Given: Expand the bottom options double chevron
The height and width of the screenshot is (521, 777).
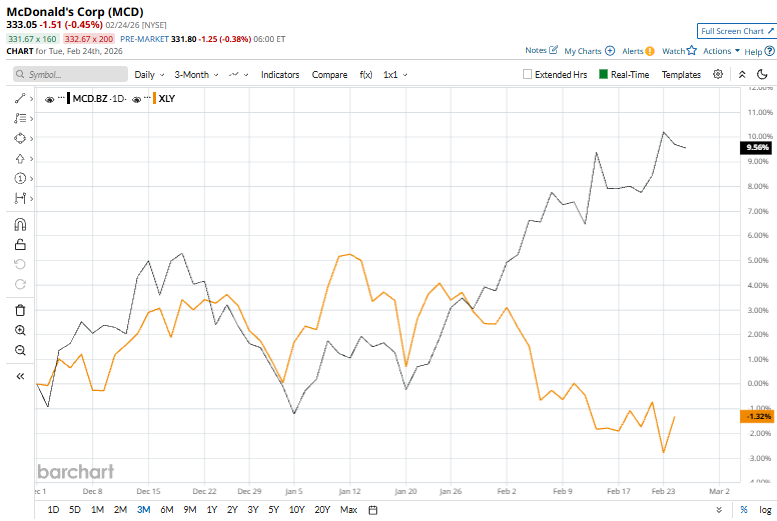Looking at the screenshot, I should [719, 510].
